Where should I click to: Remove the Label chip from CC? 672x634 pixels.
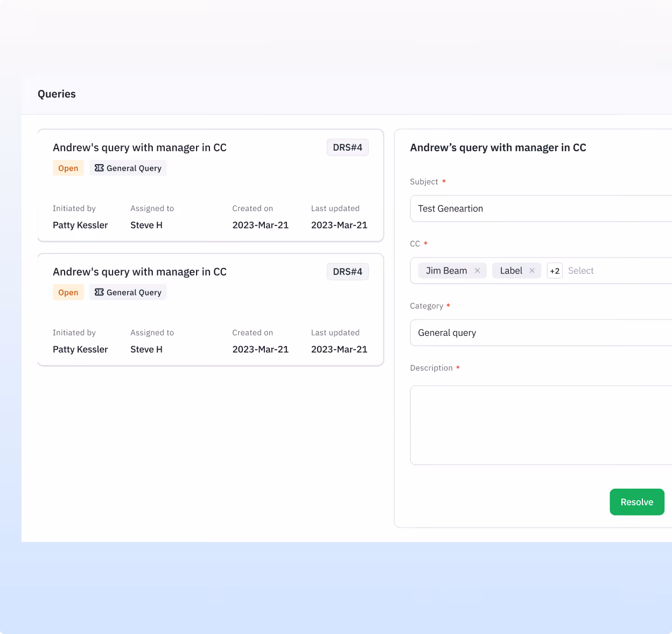tap(532, 271)
